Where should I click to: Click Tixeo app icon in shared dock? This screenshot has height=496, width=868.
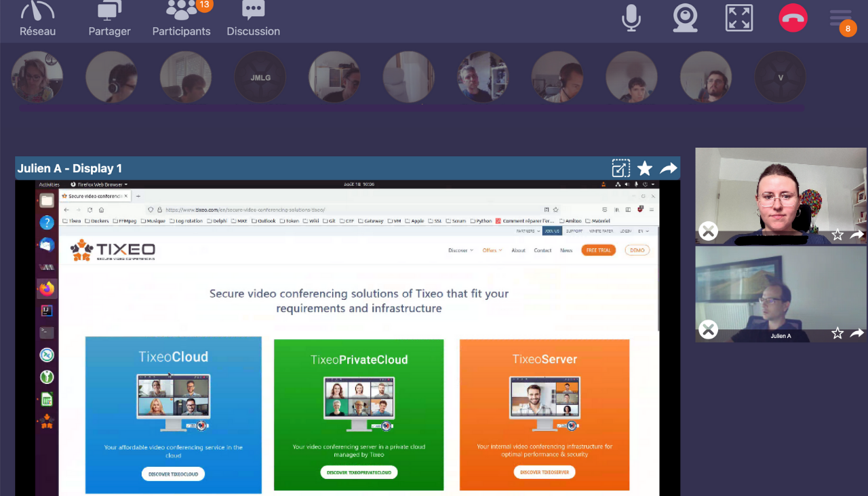click(47, 421)
